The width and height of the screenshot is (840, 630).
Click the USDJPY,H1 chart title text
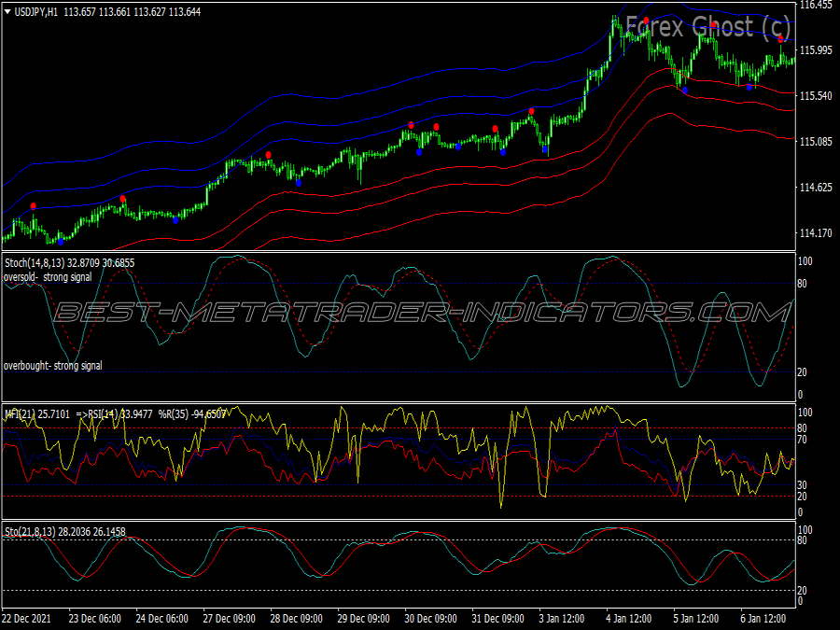35,12
